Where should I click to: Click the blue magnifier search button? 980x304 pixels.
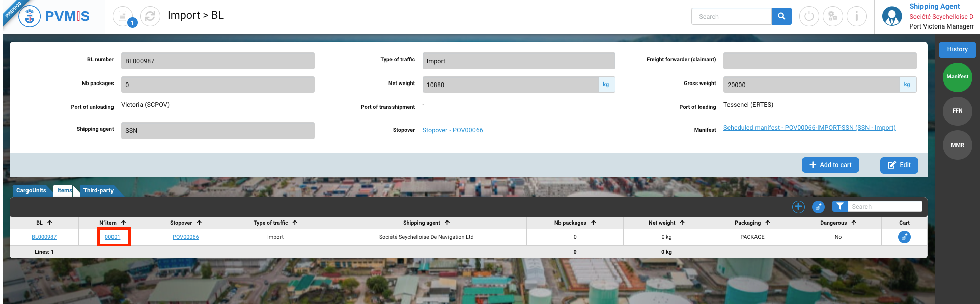click(781, 16)
